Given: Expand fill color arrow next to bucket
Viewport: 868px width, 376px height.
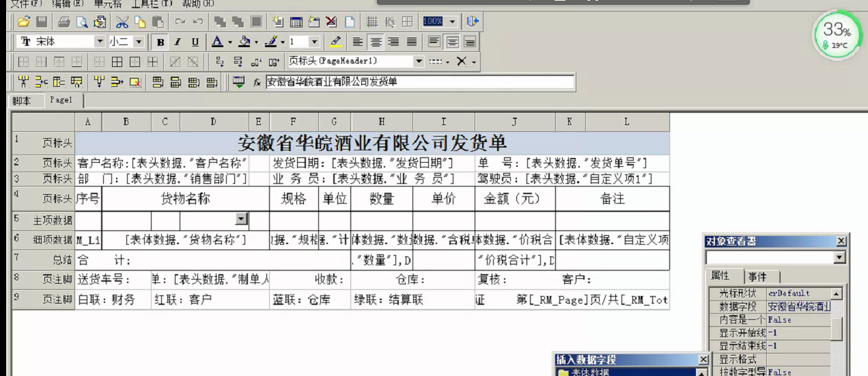Looking at the screenshot, I should [256, 42].
